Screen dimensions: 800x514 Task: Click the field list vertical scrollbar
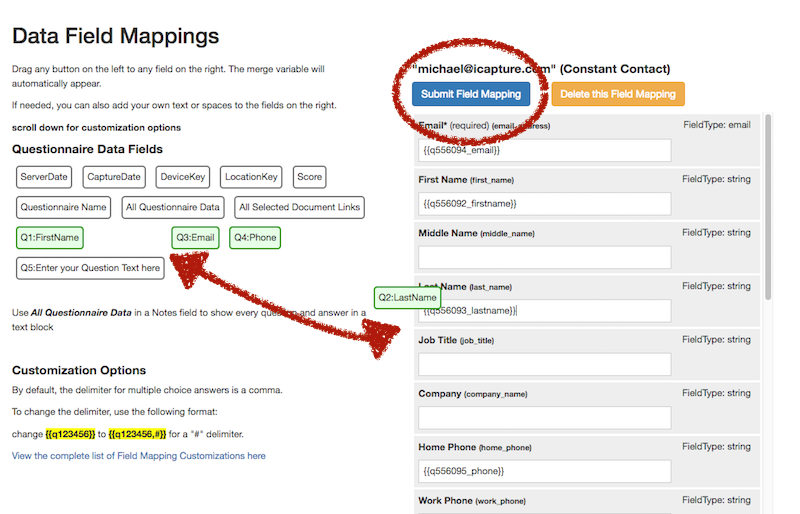pos(768,207)
